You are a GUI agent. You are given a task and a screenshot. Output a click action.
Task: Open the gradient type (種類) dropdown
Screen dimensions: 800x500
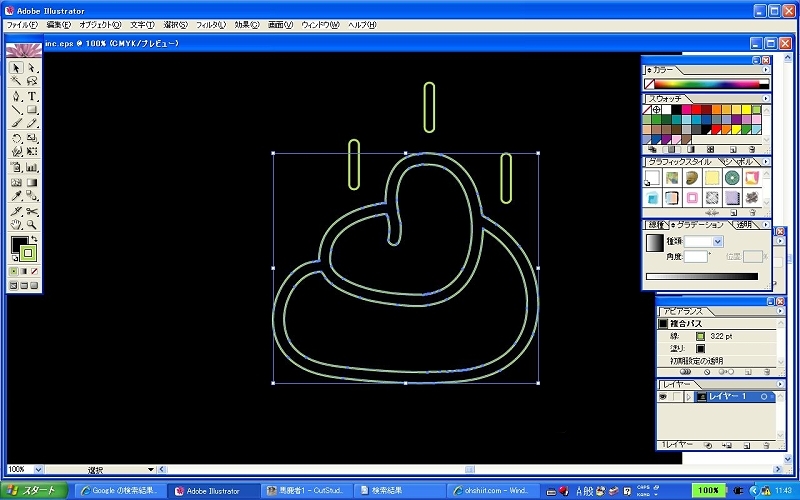718,242
